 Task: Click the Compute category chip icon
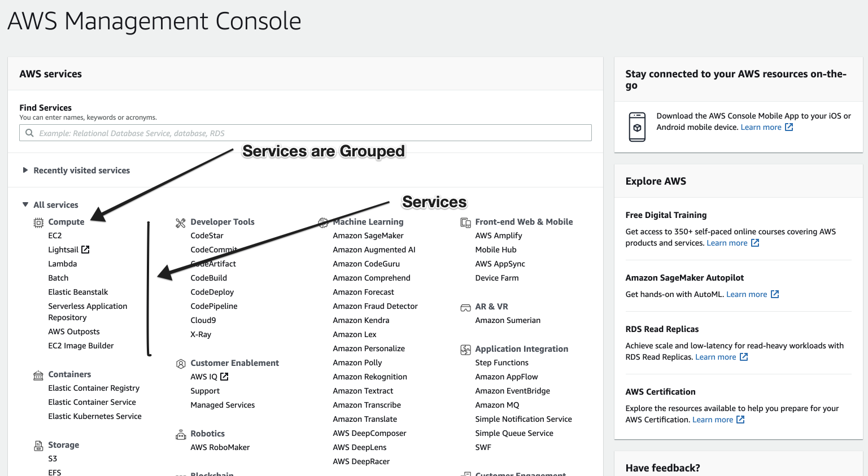(38, 222)
